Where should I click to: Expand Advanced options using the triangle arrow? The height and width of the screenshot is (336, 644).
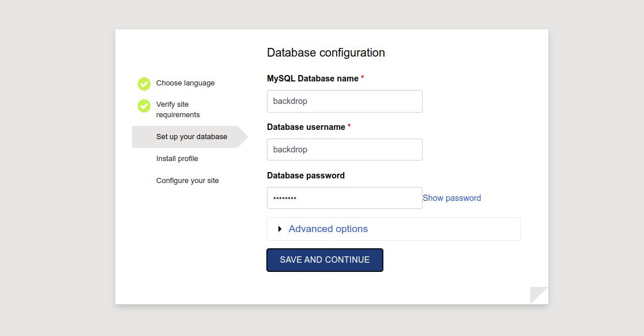tap(280, 229)
